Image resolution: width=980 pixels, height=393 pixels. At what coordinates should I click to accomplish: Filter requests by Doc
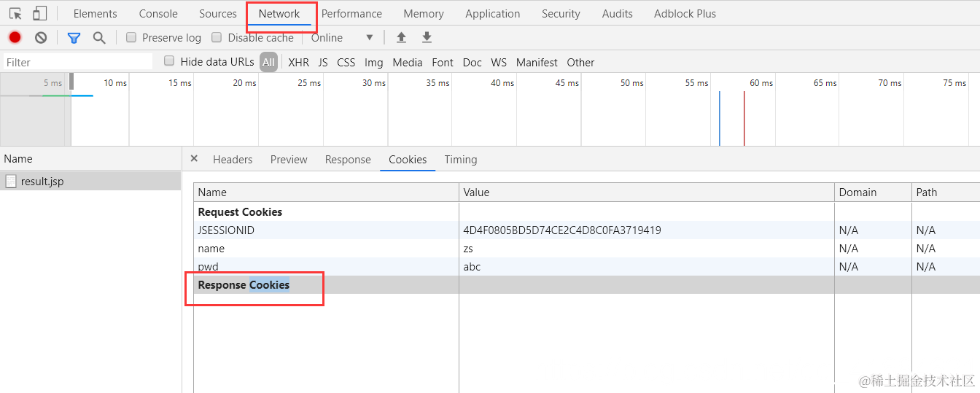point(472,62)
